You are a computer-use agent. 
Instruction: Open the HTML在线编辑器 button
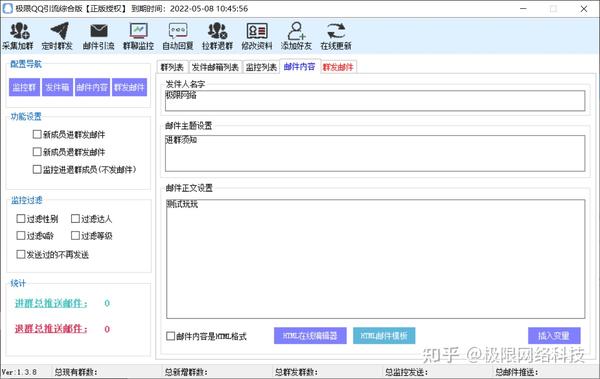[310, 336]
